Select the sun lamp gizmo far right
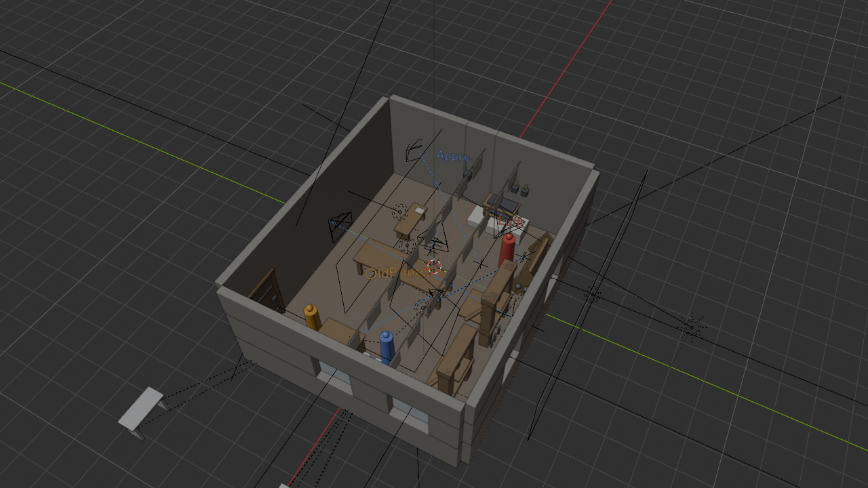This screenshot has width=868, height=488. 692,327
